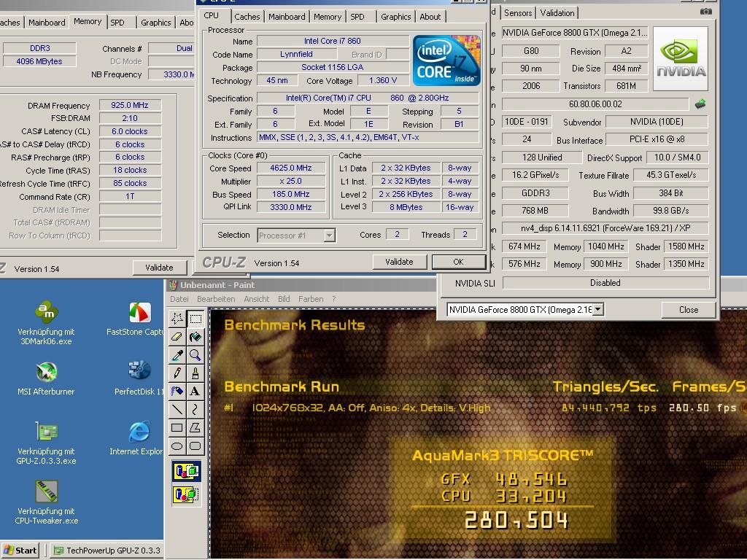The height and width of the screenshot is (560, 747).
Task: Click the NVIDIA SLI Disabled field
Action: 605,283
